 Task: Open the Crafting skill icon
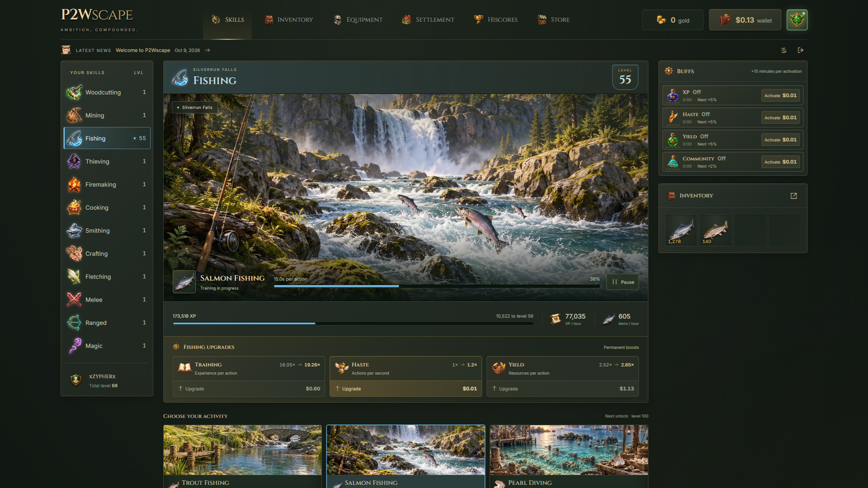74,253
